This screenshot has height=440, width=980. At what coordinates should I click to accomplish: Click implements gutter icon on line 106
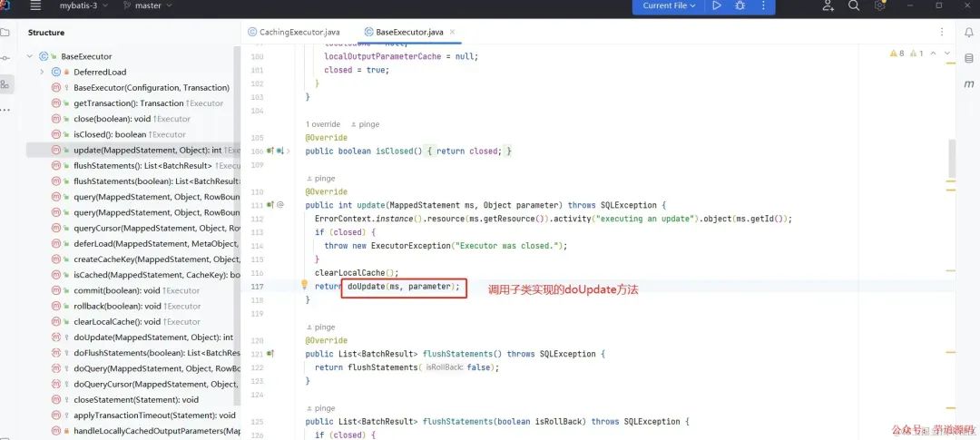point(270,151)
